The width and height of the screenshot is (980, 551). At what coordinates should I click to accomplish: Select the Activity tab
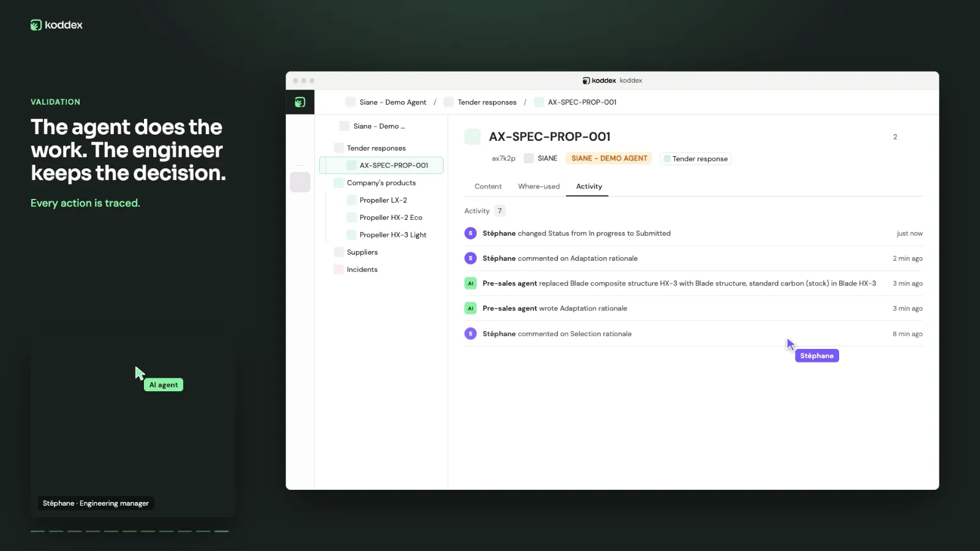(589, 187)
